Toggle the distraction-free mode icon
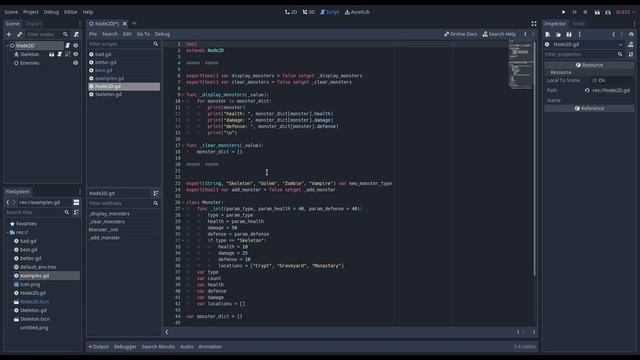 pos(533,24)
